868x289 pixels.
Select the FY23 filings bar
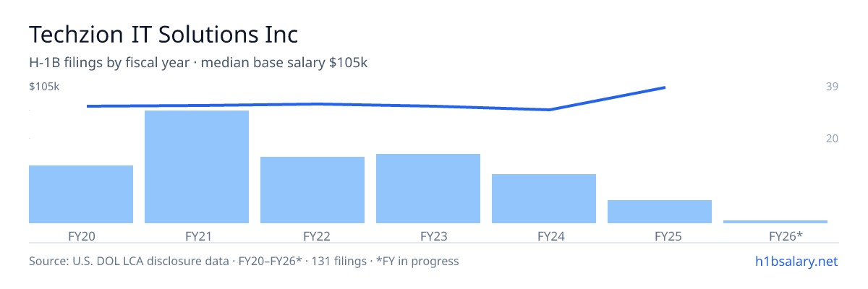(428, 189)
